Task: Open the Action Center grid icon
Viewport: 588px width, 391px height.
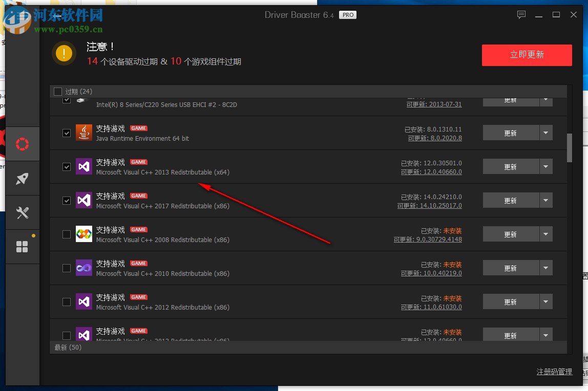Action: (x=22, y=246)
